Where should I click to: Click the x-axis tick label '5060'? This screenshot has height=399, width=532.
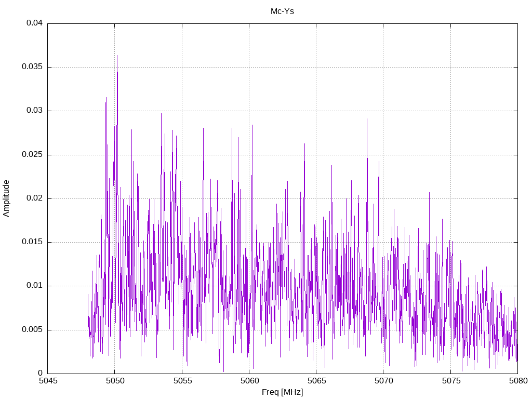point(249,381)
